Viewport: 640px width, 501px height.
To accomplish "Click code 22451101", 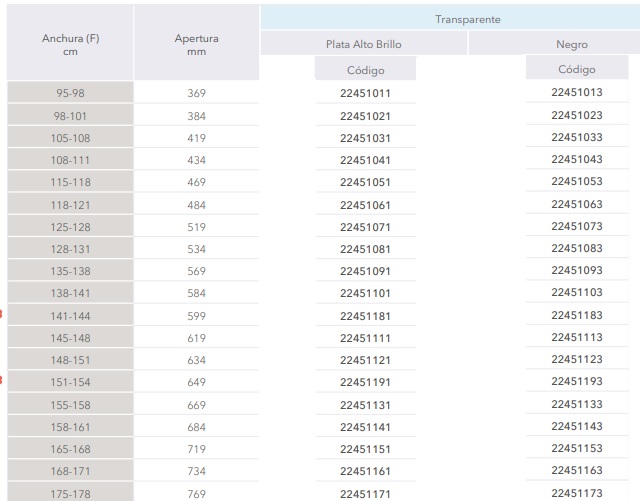I will click(365, 293).
